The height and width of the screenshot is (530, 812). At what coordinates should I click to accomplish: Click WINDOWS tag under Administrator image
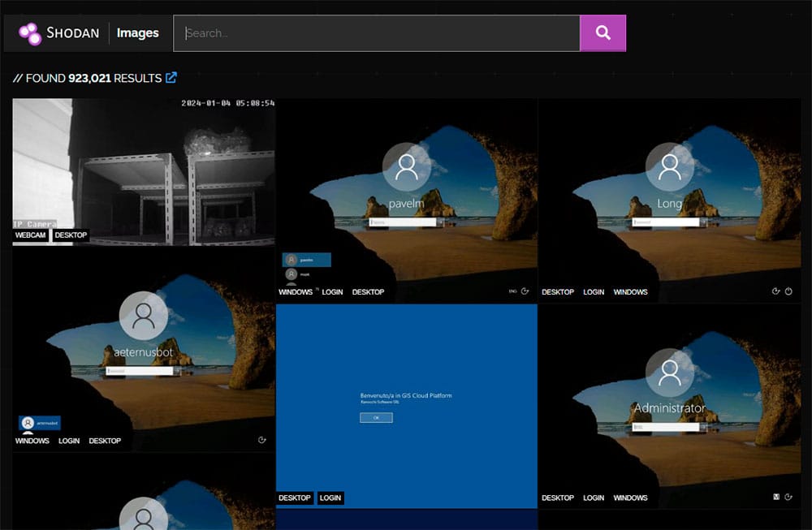(630, 498)
